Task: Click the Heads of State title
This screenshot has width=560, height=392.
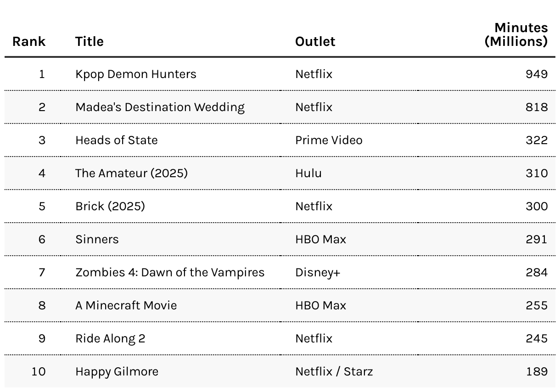Action: coord(117,140)
